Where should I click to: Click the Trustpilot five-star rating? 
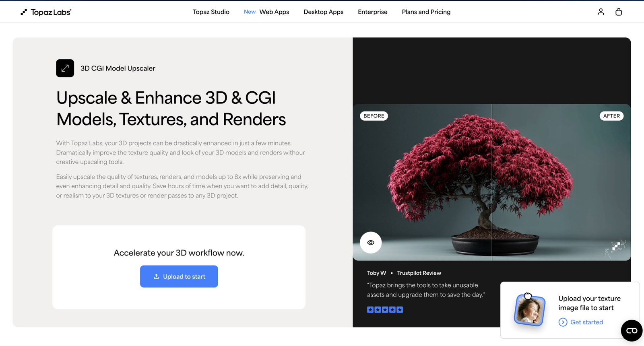click(385, 310)
